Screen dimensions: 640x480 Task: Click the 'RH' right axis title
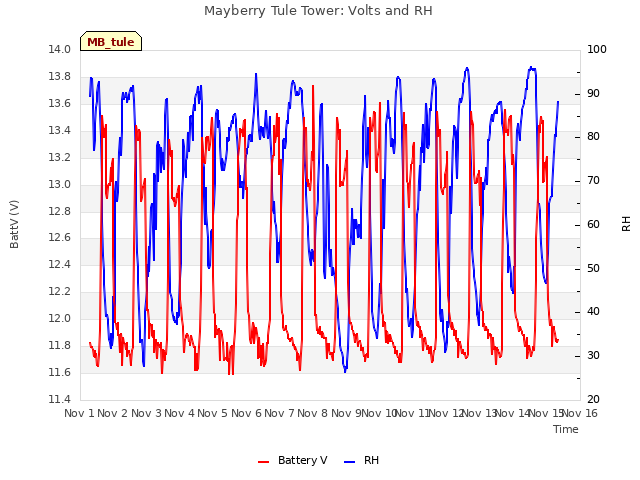point(626,224)
